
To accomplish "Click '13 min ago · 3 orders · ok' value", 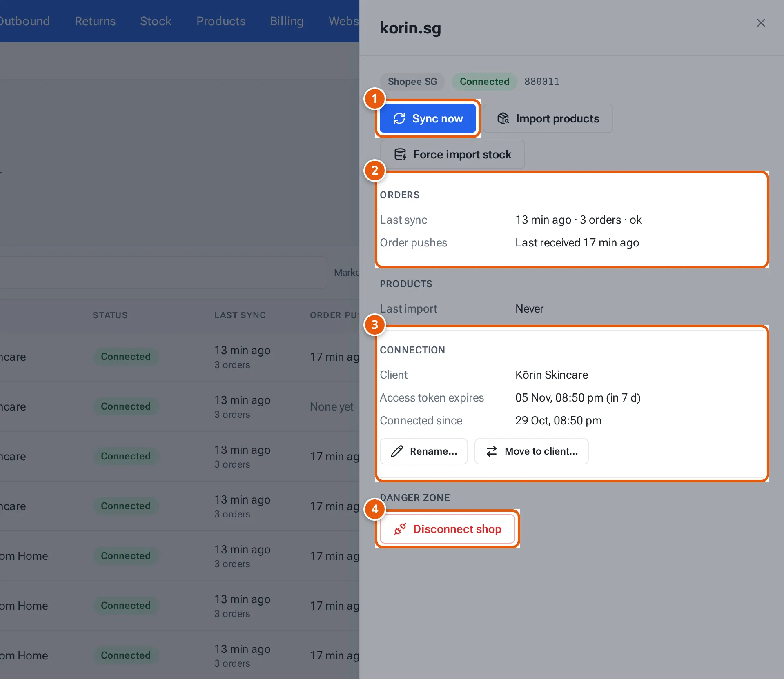I will tap(579, 220).
